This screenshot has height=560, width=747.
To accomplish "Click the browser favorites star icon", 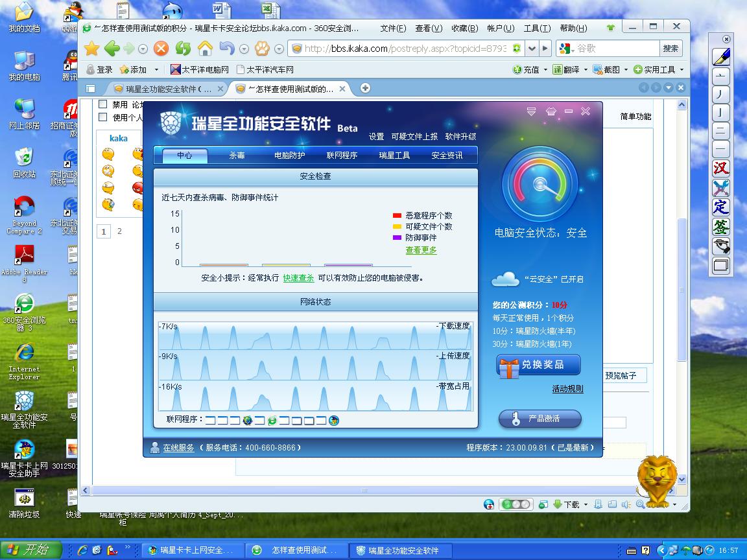I will 91,48.
